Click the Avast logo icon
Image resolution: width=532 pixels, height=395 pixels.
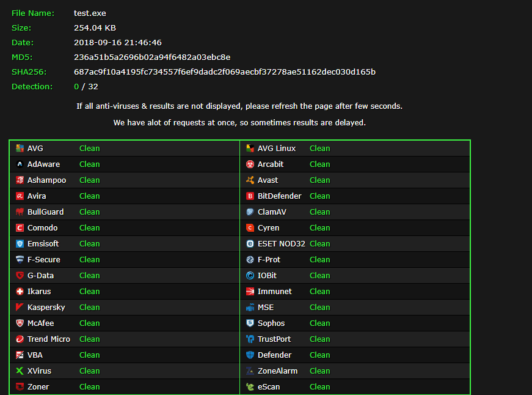pos(250,180)
